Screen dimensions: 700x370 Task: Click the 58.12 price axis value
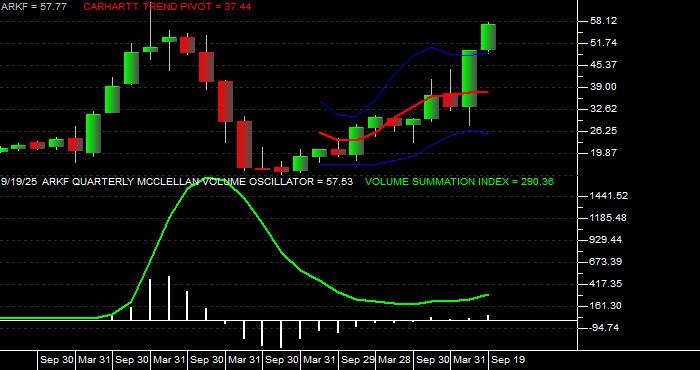(x=603, y=21)
